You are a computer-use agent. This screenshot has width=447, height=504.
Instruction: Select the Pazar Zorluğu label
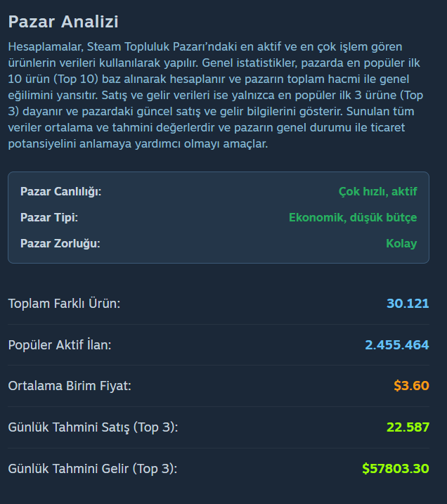tap(60, 243)
